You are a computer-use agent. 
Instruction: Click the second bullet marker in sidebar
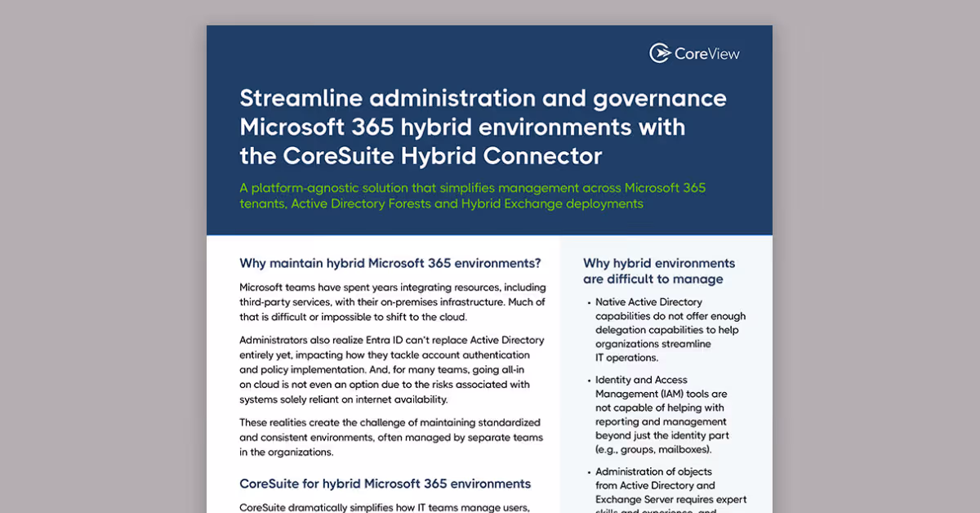(589, 381)
